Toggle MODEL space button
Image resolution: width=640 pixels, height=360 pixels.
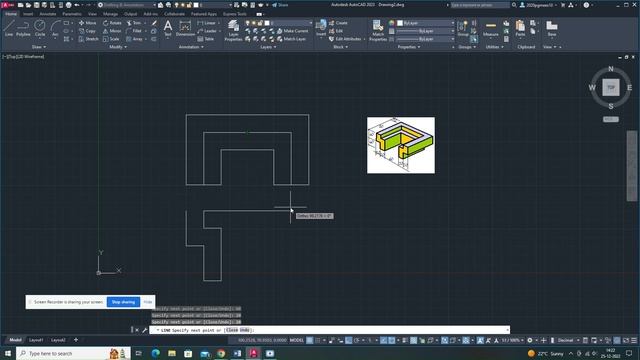pyautogui.click(x=297, y=340)
